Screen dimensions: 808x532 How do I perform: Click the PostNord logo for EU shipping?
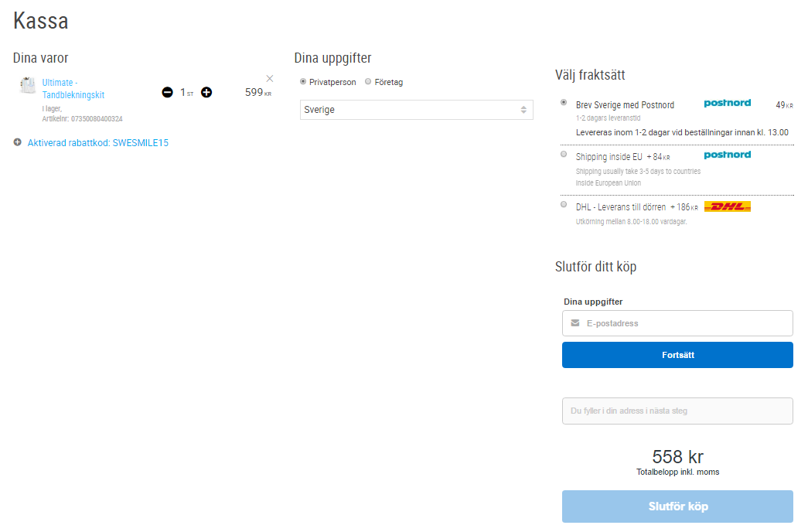tap(727, 155)
